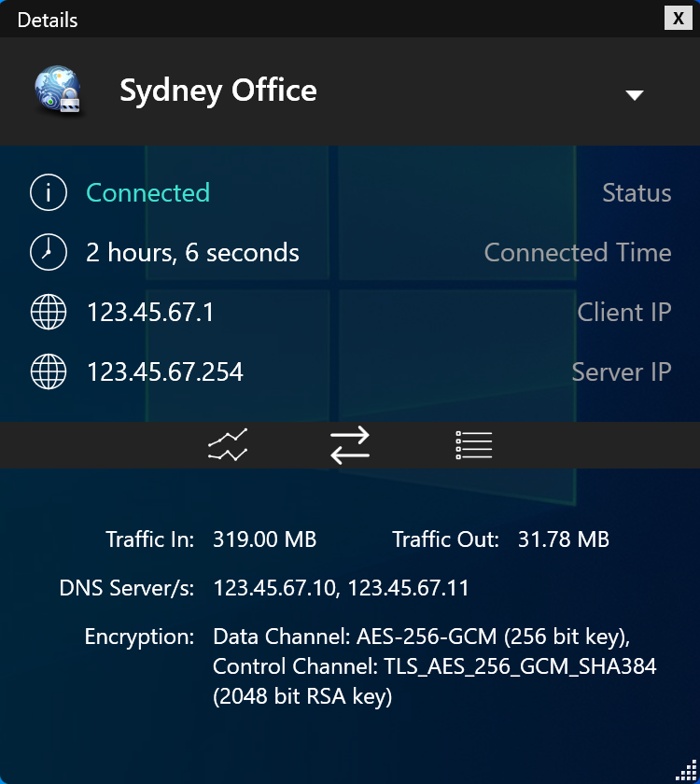
Task: Select the 123.45.67.1 client IP value
Action: tap(150, 313)
